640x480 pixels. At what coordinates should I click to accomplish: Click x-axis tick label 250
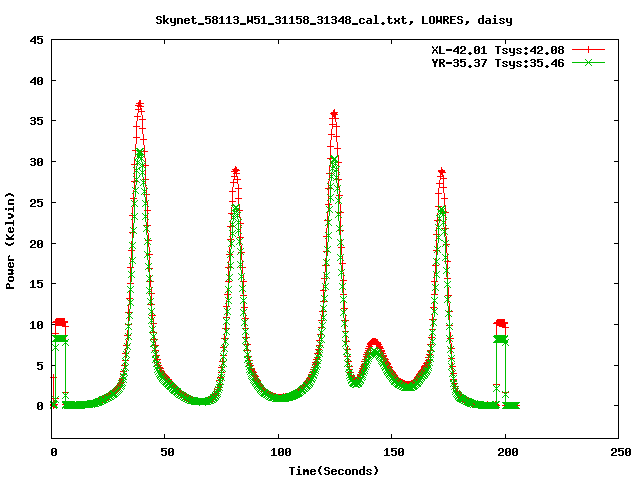621,452
